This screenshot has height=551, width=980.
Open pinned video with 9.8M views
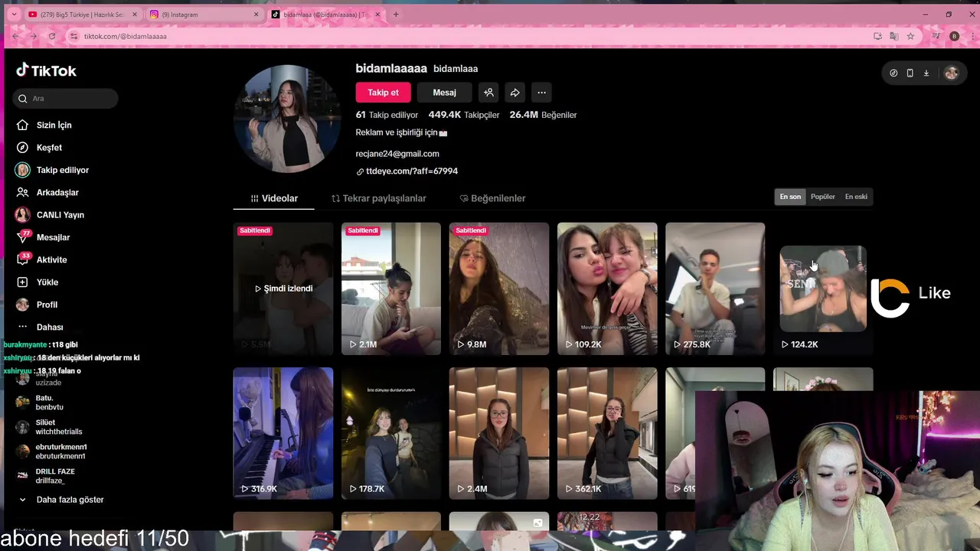tap(499, 289)
